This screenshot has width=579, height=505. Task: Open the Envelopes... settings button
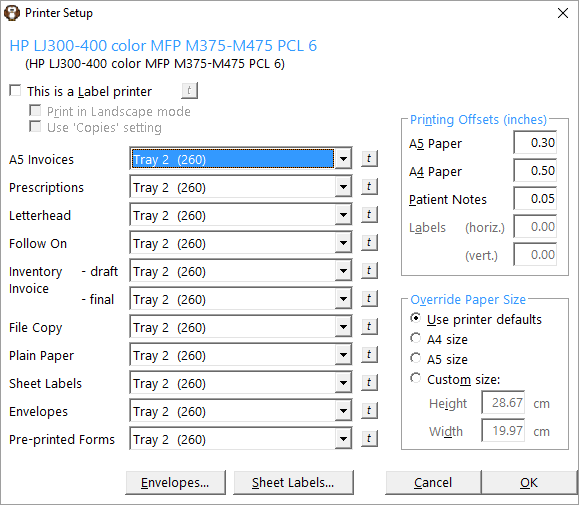[175, 482]
